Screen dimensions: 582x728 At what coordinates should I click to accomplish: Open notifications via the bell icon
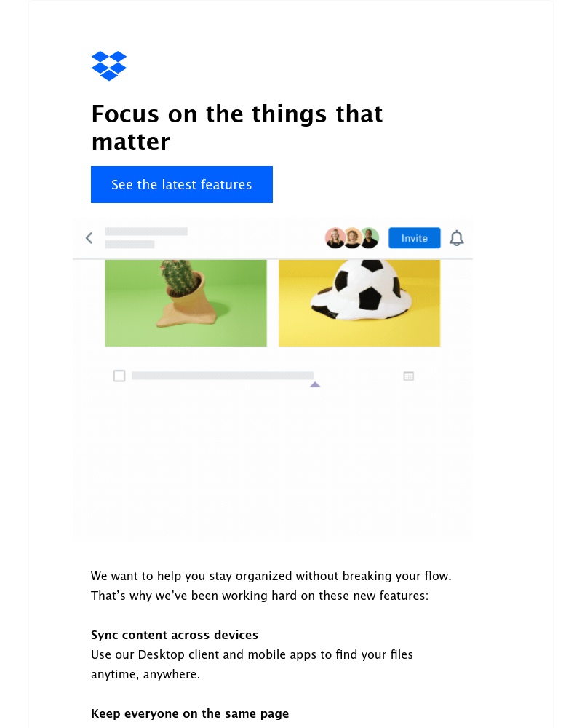click(x=457, y=237)
